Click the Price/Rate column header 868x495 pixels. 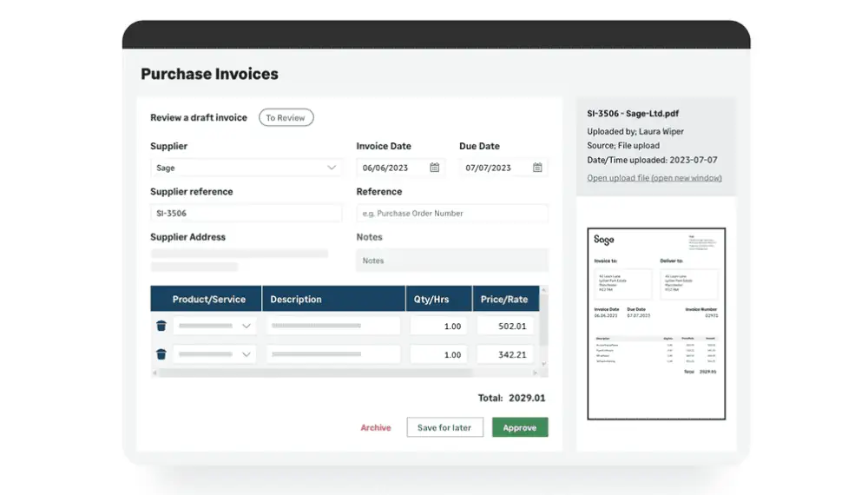(x=506, y=299)
